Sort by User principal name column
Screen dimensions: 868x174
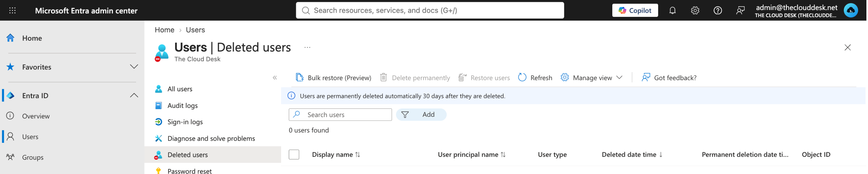[472, 155]
